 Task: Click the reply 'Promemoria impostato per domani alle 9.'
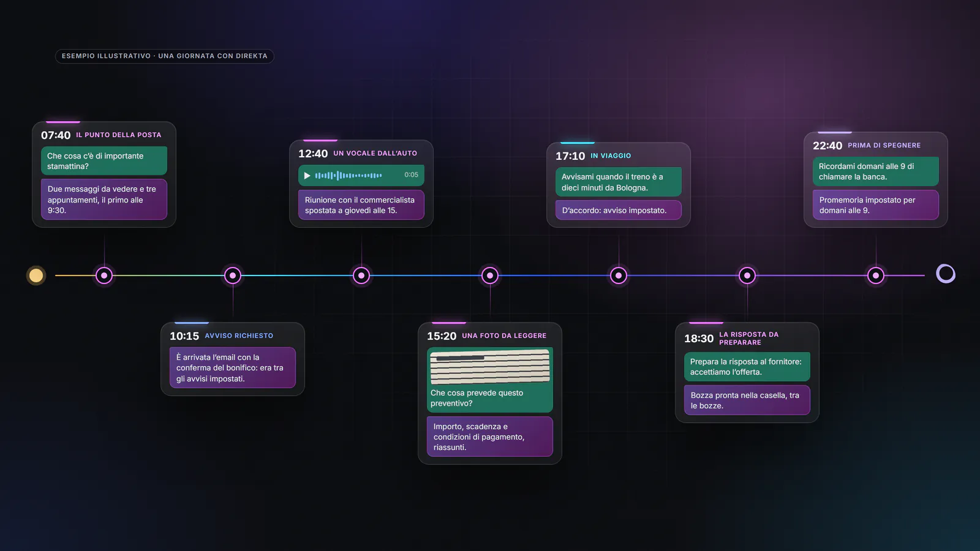[876, 205]
